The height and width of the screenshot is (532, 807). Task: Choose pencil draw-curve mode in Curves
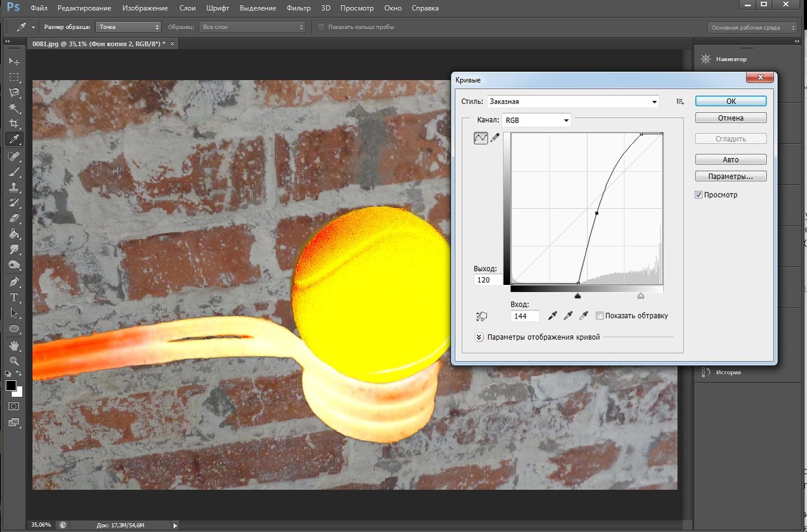[496, 138]
